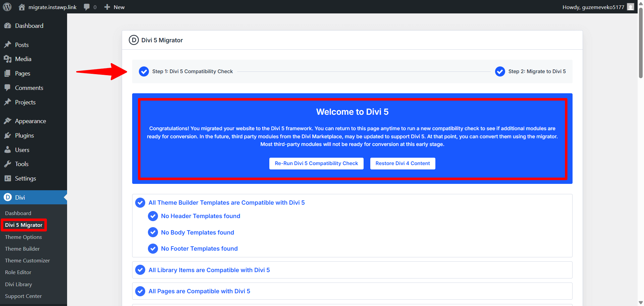Click the comments bubble icon in admin bar
The width and height of the screenshot is (644, 306).
point(87,7)
